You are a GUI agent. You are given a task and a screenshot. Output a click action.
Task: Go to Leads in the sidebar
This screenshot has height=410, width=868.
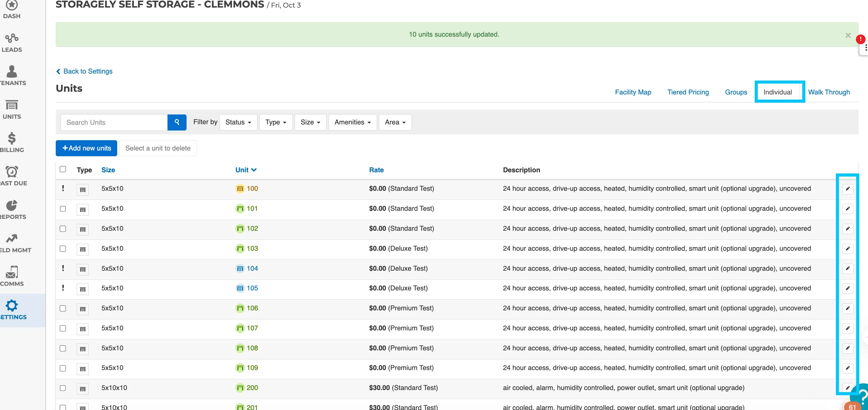pyautogui.click(x=12, y=43)
